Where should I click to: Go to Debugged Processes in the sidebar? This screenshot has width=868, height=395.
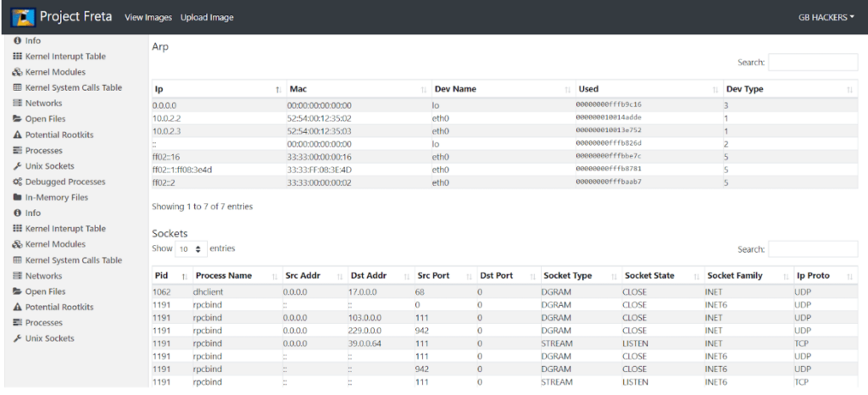(x=64, y=182)
